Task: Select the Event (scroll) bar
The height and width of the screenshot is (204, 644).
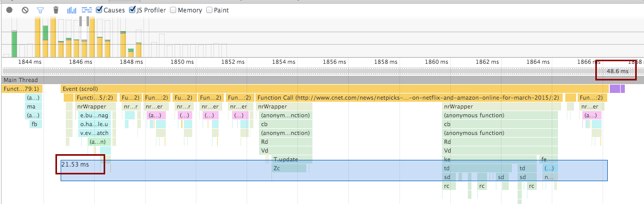Action: (335, 89)
